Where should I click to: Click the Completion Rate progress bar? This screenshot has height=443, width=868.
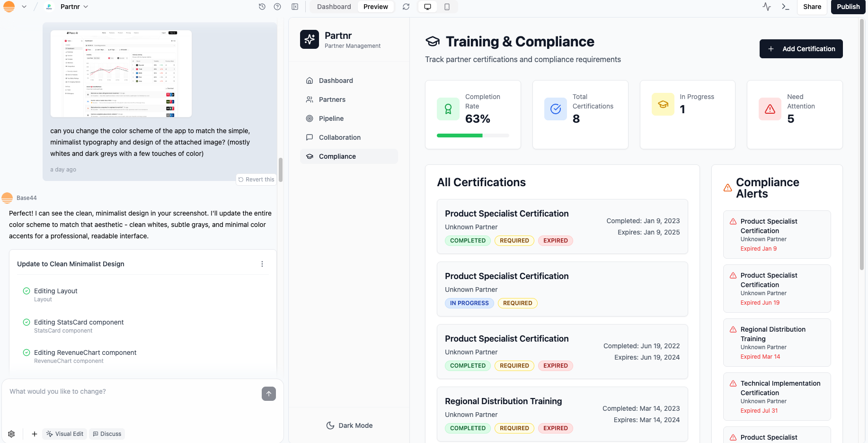point(473,136)
